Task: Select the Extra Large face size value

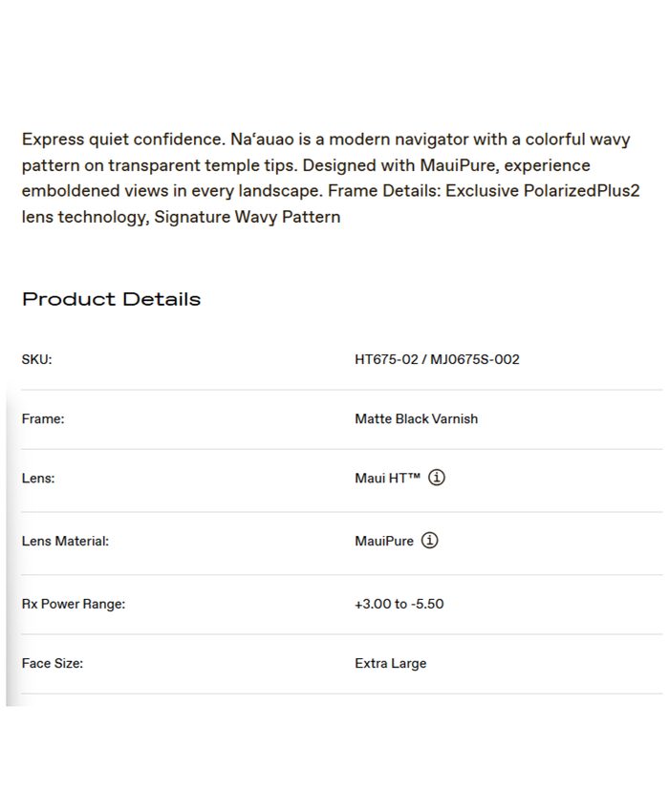Action: coord(390,664)
